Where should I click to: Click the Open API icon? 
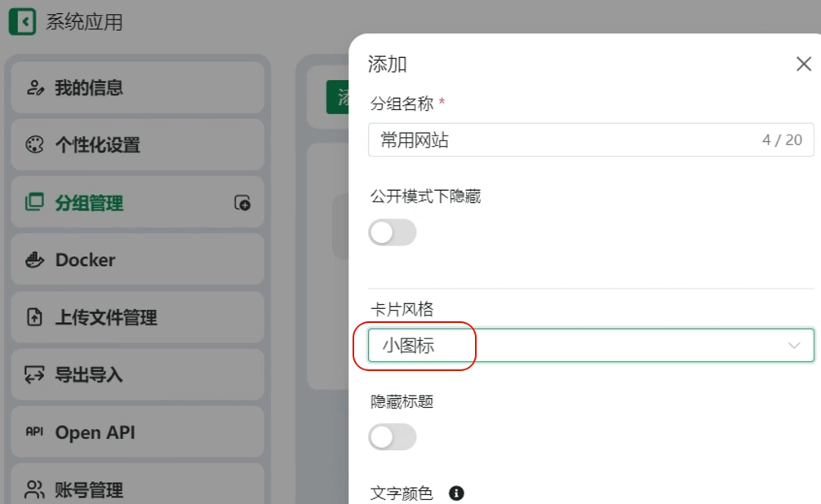34,431
